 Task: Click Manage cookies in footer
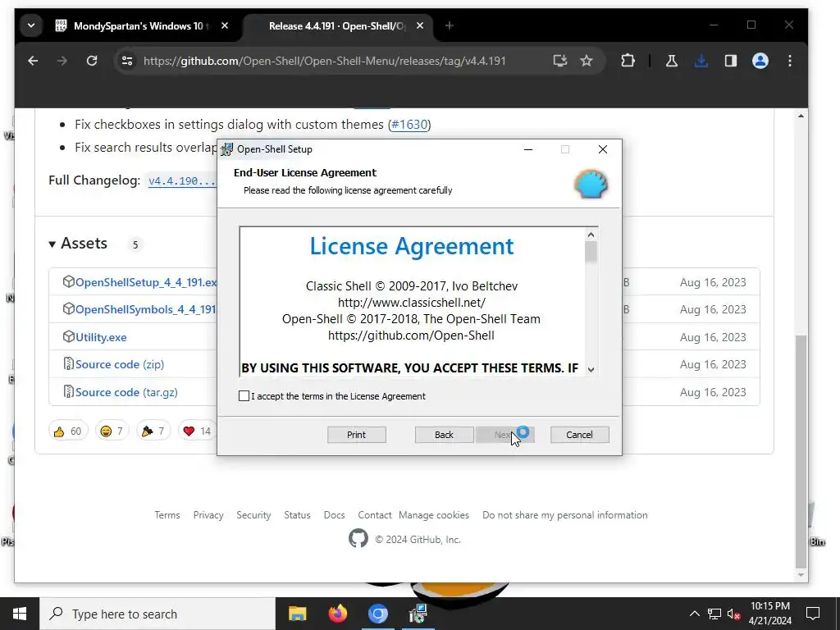pyautogui.click(x=434, y=515)
